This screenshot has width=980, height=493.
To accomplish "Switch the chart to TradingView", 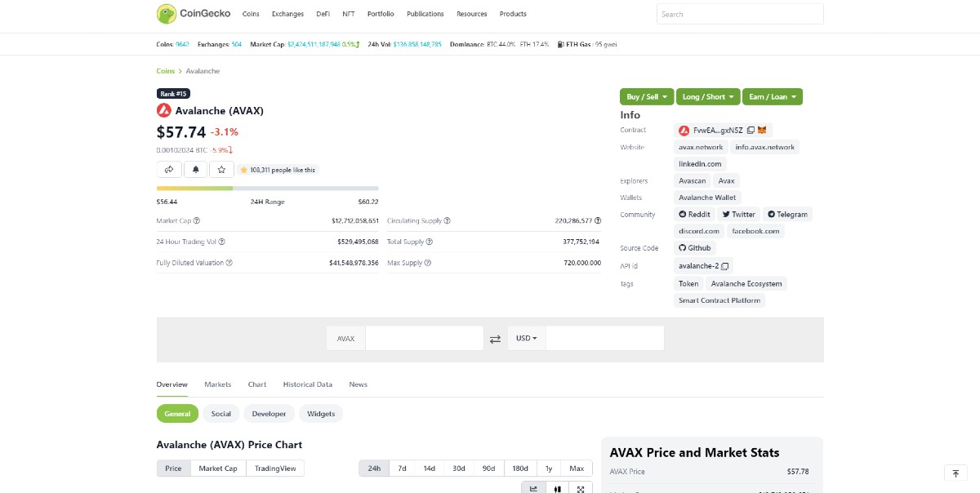I will pos(275,469).
